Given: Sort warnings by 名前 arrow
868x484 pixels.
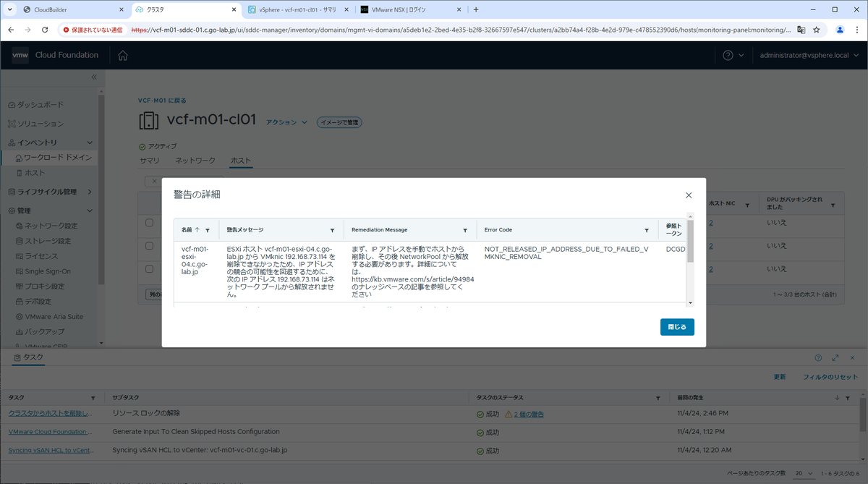Looking at the screenshot, I should point(197,230).
